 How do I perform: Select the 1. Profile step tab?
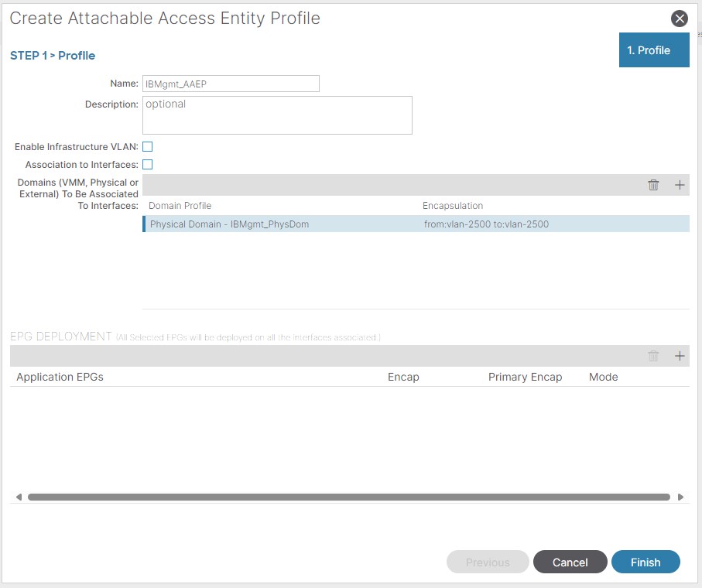tap(653, 50)
